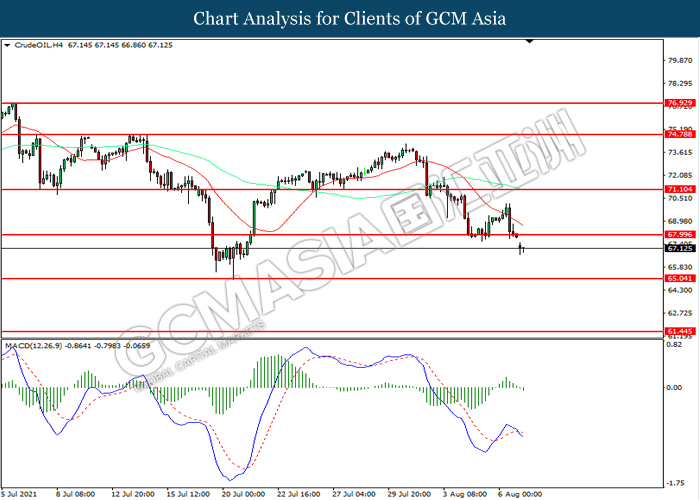This screenshot has width=700, height=500.
Task: Click the MACD(12,26,9) indicator label
Action: point(34,346)
